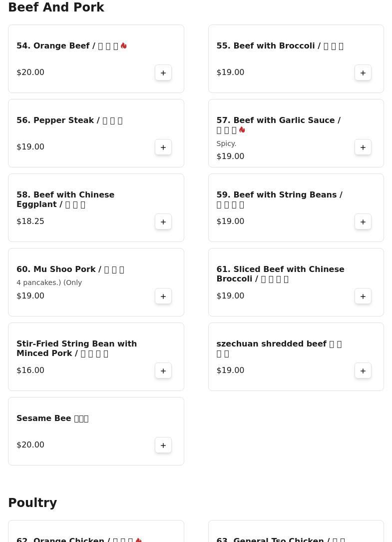Add Beef with String Beans

pos(363,221)
